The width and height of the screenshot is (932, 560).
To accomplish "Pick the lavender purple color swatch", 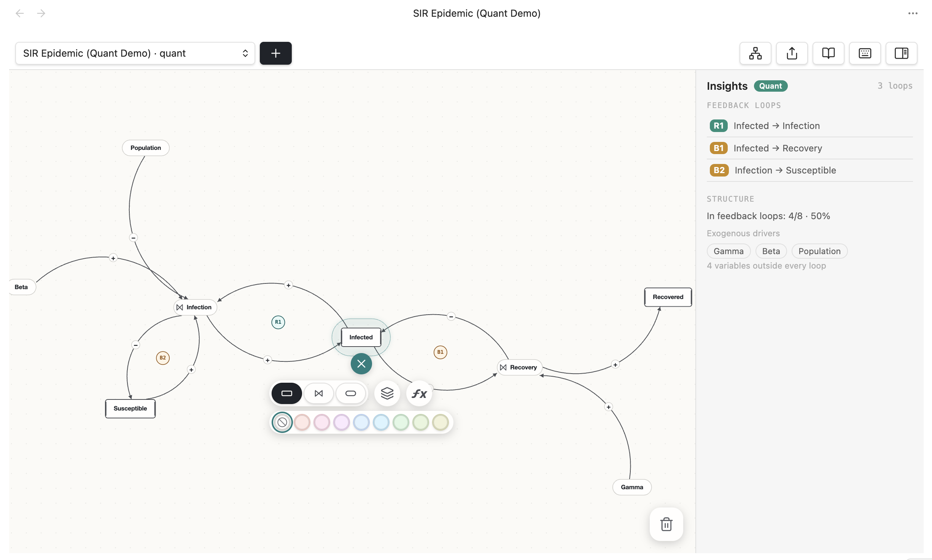I will point(342,422).
